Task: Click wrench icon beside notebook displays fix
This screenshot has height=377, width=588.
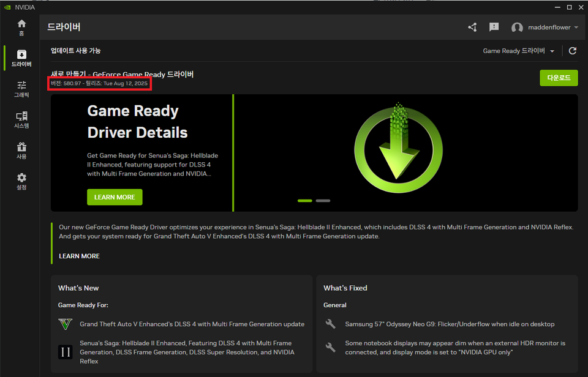Action: click(330, 348)
